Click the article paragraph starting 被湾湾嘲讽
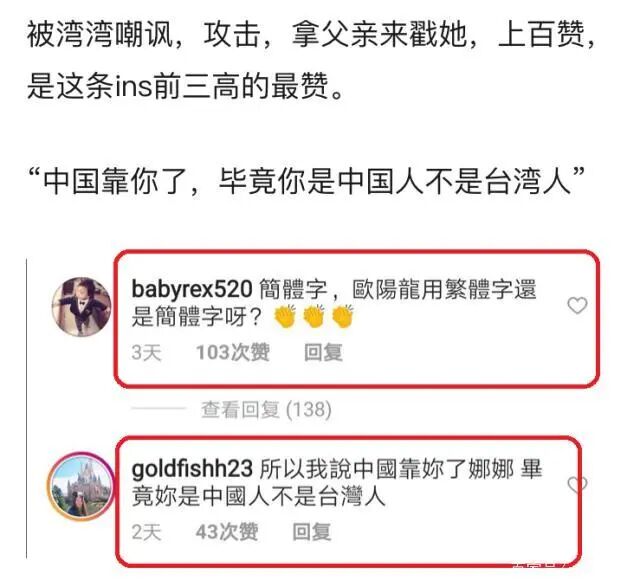 coord(311,60)
